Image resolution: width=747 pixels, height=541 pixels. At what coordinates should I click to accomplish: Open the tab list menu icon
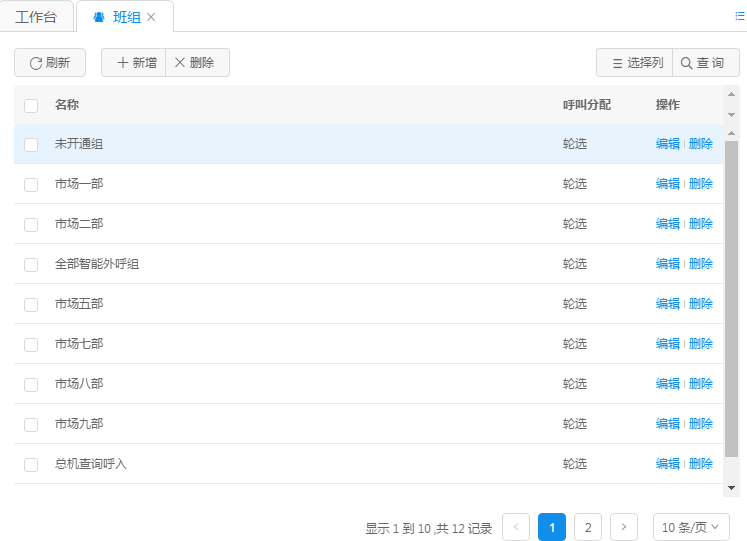(x=739, y=16)
